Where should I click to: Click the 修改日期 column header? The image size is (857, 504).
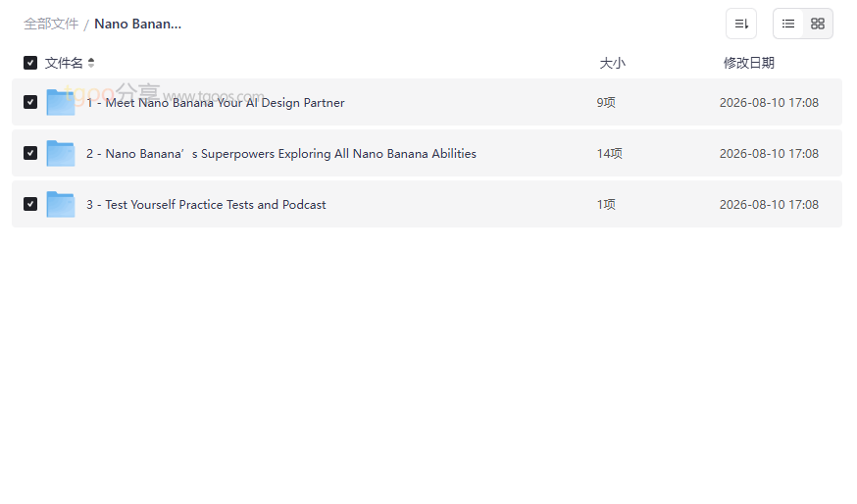coord(749,63)
